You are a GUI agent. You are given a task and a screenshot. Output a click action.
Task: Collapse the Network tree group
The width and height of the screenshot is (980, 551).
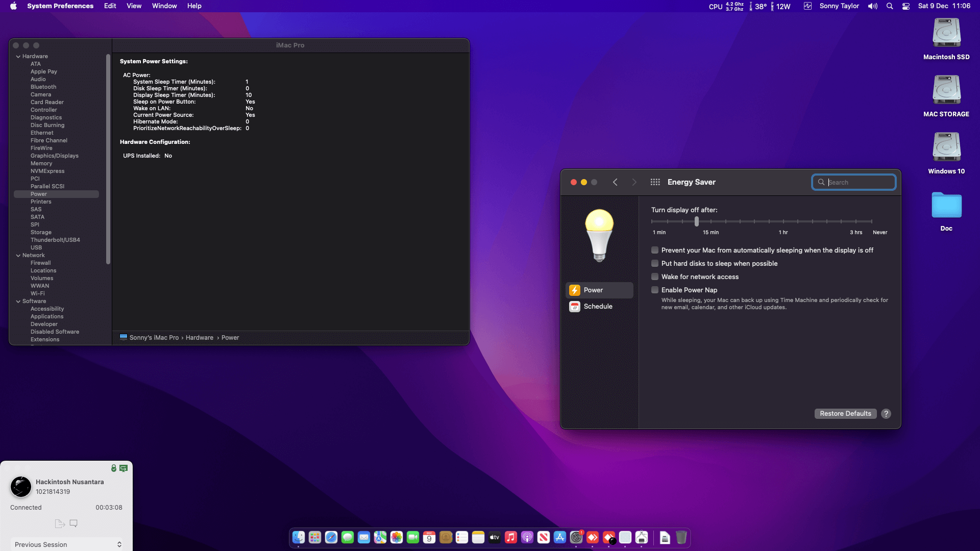coord(18,256)
